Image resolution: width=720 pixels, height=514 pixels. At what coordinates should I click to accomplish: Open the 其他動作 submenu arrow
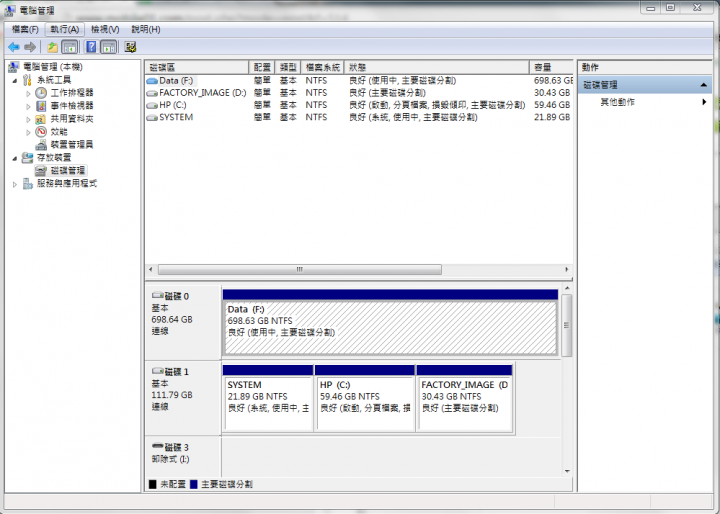[x=703, y=102]
